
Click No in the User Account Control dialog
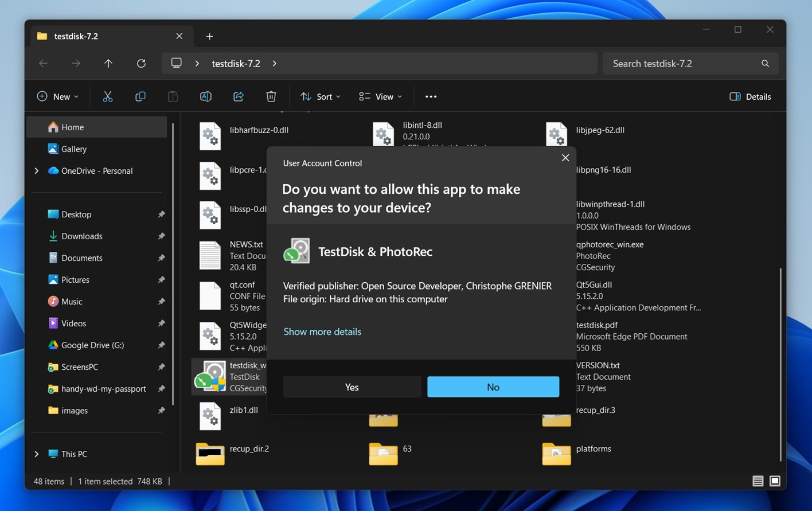493,387
